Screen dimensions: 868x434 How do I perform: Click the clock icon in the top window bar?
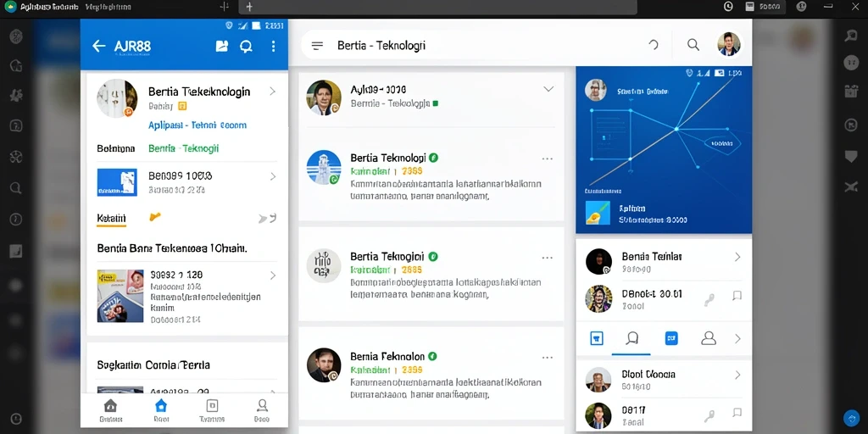728,7
